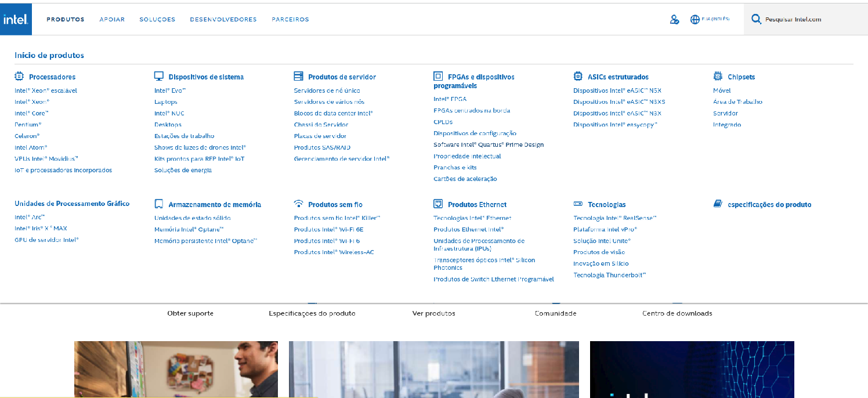The image size is (868, 398).
Task: Open the DESENVOLVEDORES menu
Action: [x=223, y=19]
